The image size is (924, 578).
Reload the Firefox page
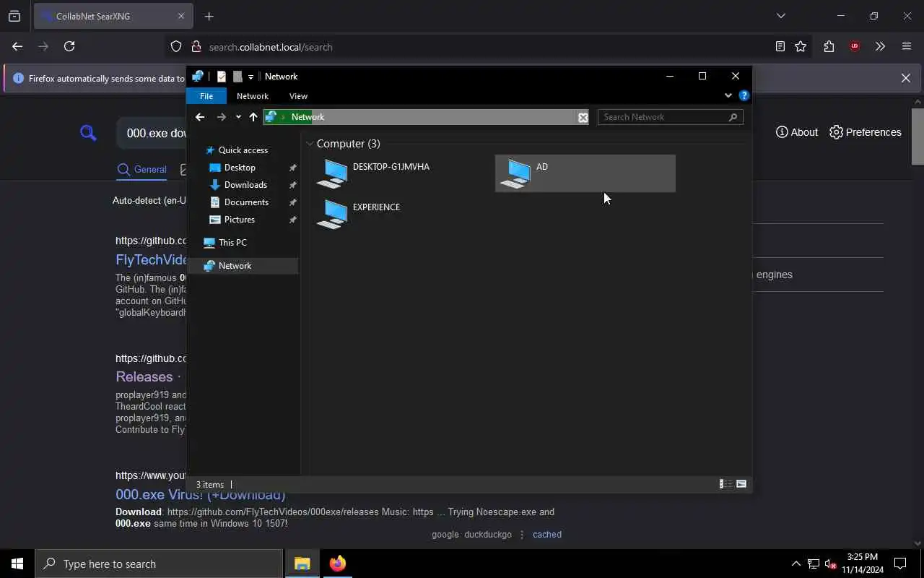click(x=69, y=46)
